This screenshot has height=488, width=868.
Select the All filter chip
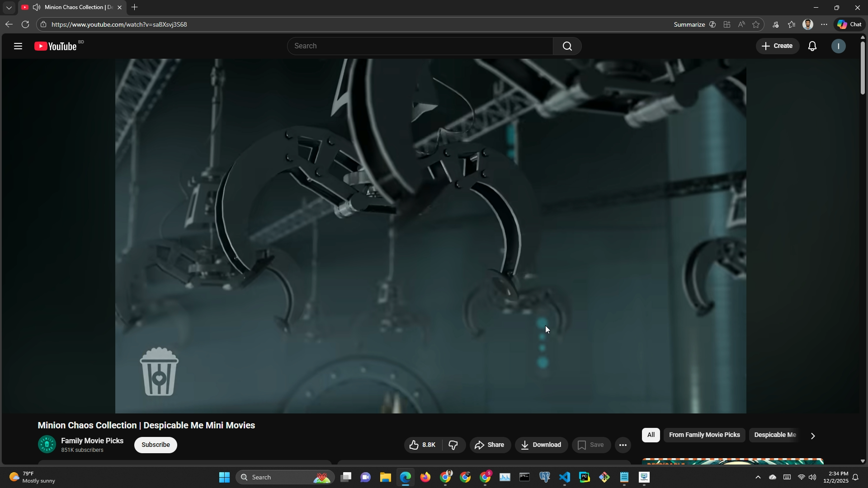click(x=651, y=435)
